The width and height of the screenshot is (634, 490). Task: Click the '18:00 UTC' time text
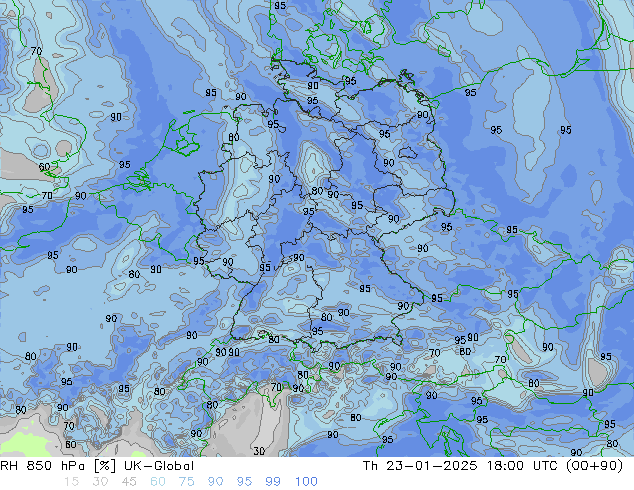524,466
